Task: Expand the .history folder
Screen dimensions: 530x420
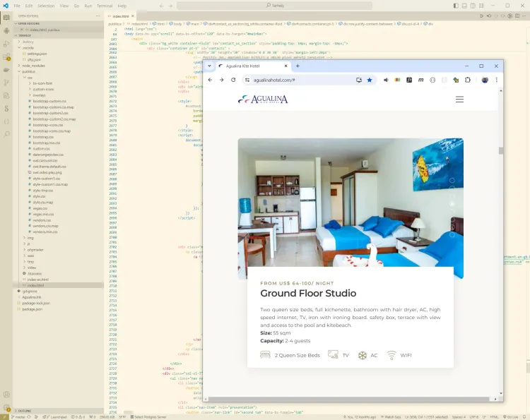Action: coord(28,42)
